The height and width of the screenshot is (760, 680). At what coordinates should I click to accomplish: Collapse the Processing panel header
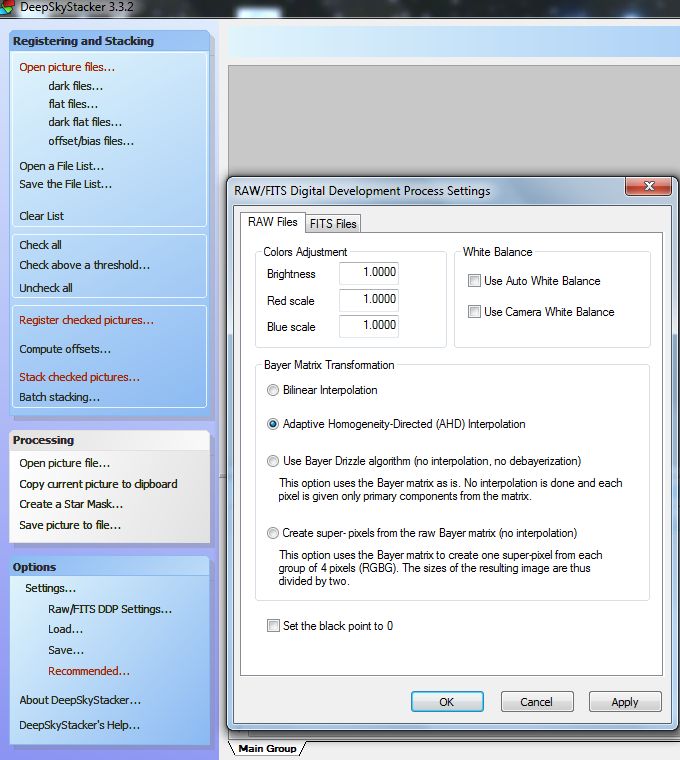pos(110,440)
